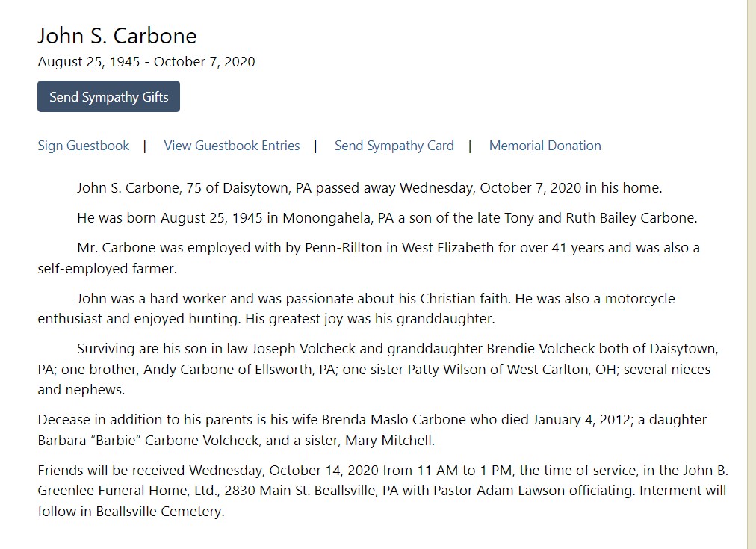The width and height of the screenshot is (756, 549).
Task: Open View Guestbook Entries link
Action: tap(232, 146)
